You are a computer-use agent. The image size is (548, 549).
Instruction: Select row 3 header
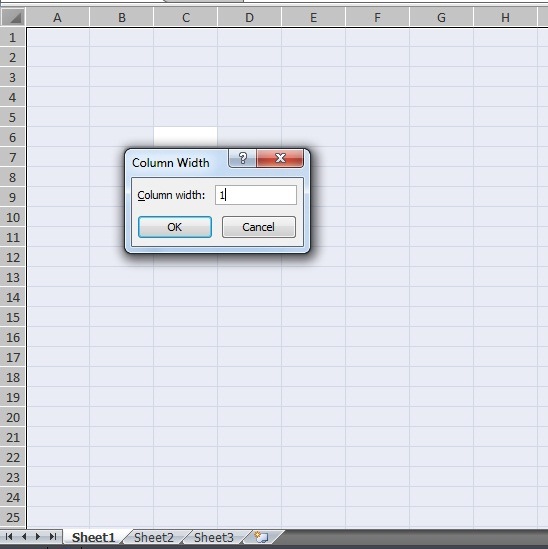(13, 77)
